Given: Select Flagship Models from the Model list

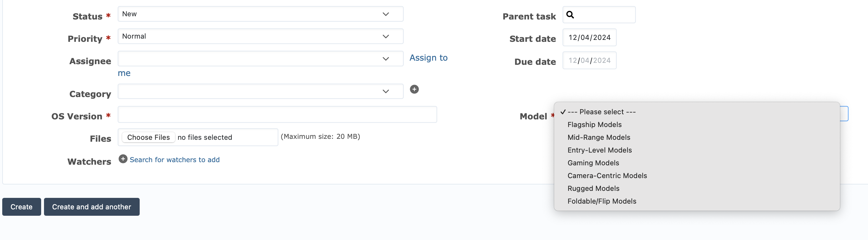Looking at the screenshot, I should coord(594,124).
